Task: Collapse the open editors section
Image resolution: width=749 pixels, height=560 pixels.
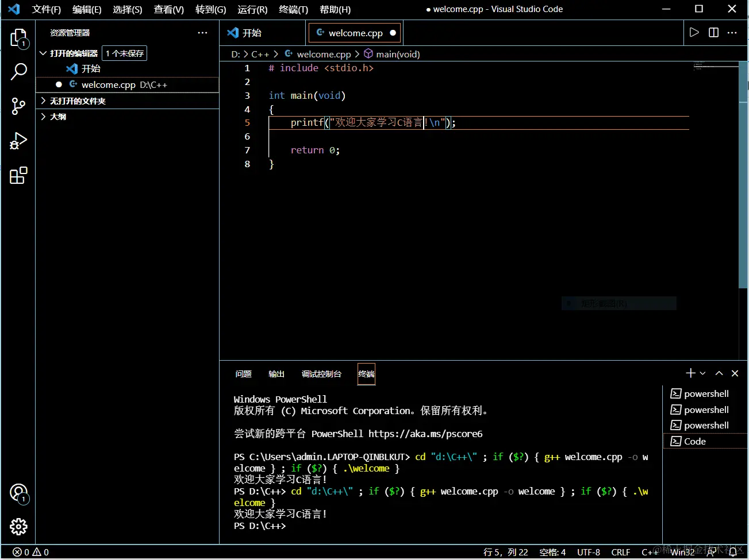Action: (43, 53)
